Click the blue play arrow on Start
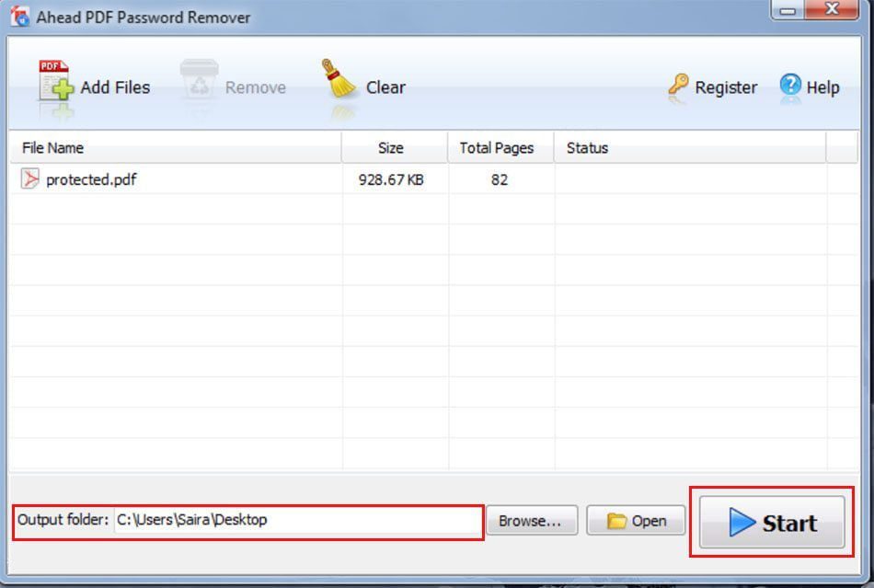The width and height of the screenshot is (874, 588). pyautogui.click(x=742, y=523)
